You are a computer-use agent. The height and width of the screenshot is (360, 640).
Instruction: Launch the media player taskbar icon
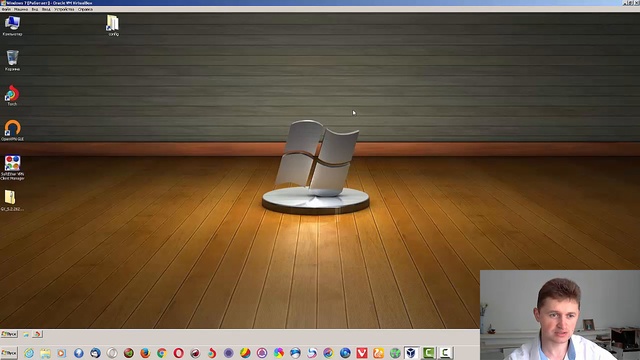(62, 353)
